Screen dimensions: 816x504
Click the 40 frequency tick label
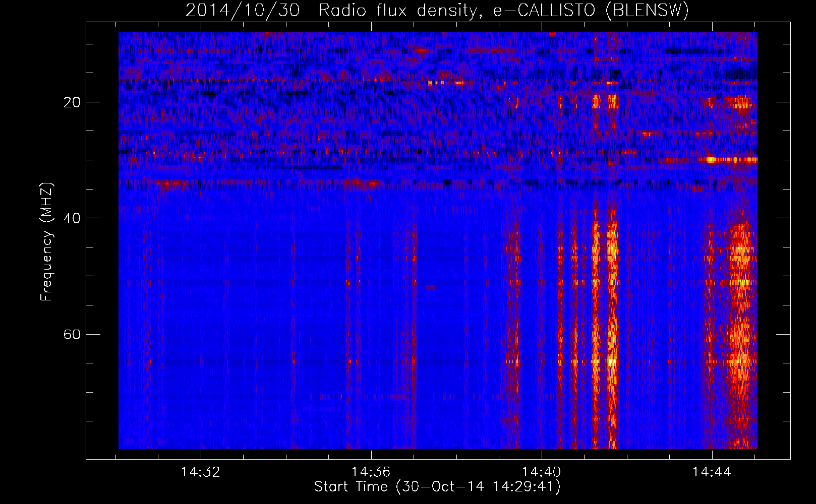coord(73,218)
